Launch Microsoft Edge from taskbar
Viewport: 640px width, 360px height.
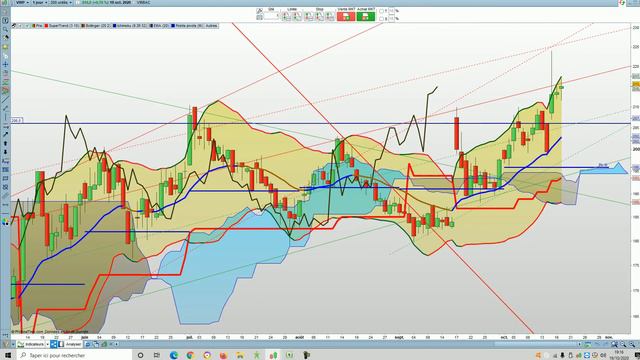[173, 355]
